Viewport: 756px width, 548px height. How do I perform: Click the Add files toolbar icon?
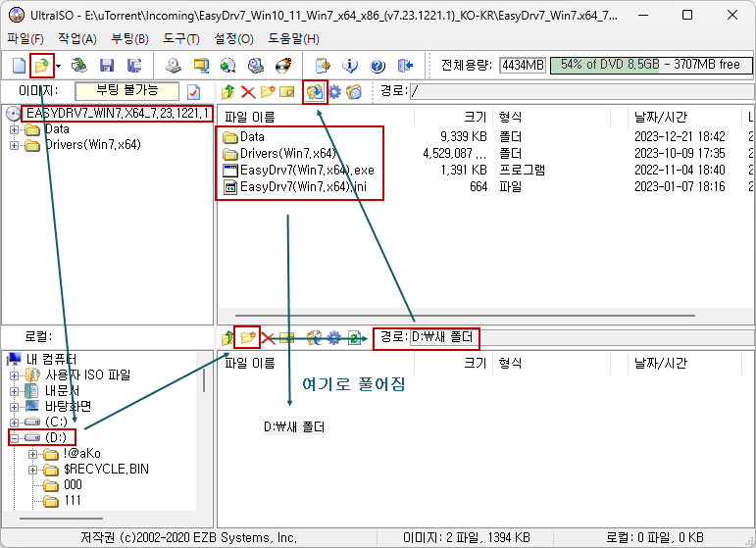322,65
